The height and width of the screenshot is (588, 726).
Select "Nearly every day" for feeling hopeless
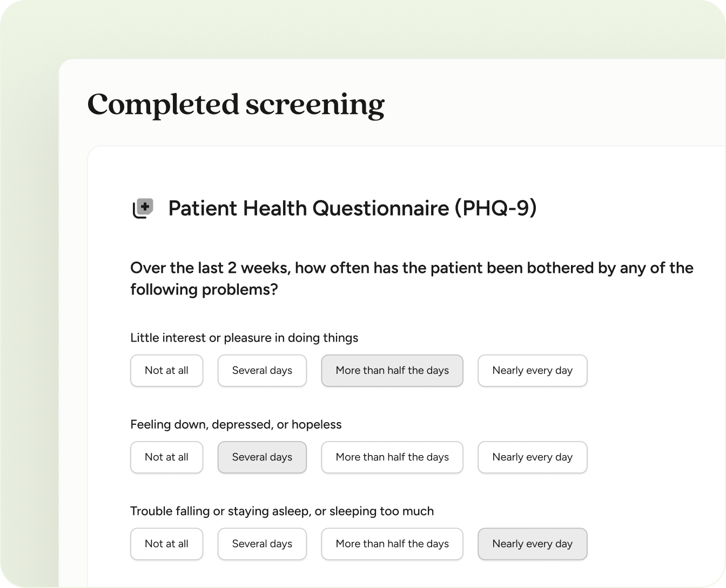pos(532,457)
